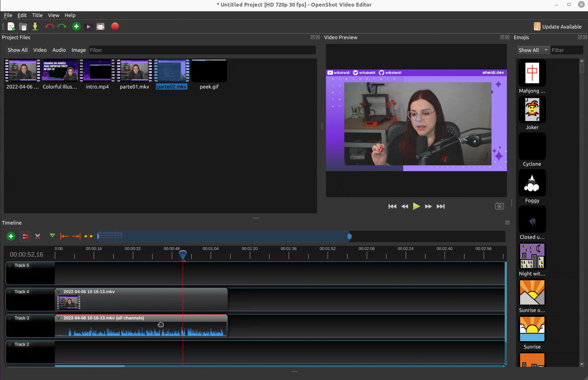The image size is (588, 380).
Task: Undo the last action
Action: coord(49,26)
